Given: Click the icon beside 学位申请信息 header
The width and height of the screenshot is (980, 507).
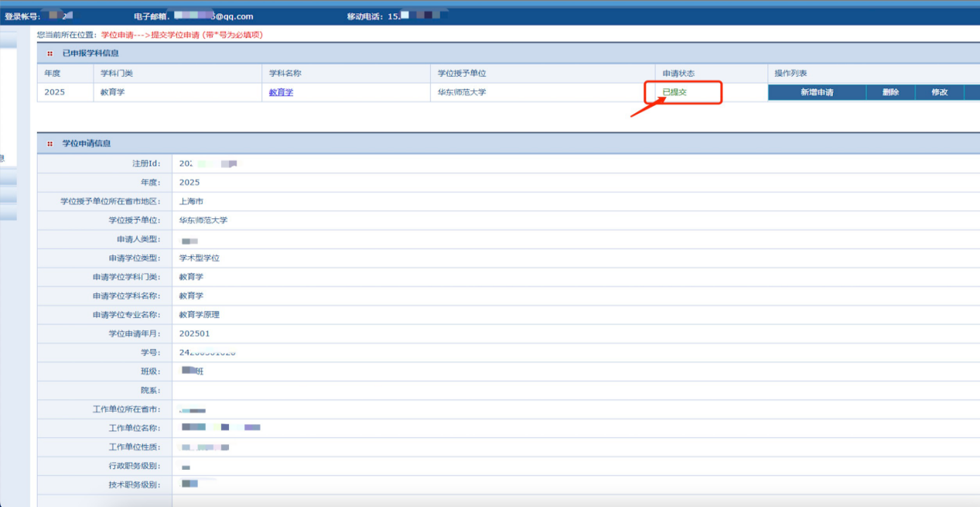Looking at the screenshot, I should [50, 144].
